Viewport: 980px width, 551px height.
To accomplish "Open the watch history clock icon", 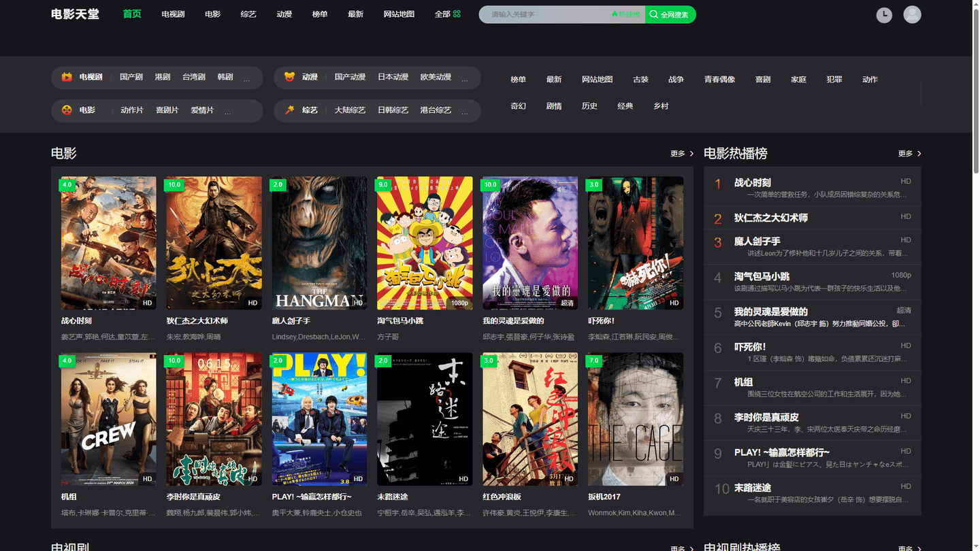I will click(x=884, y=15).
